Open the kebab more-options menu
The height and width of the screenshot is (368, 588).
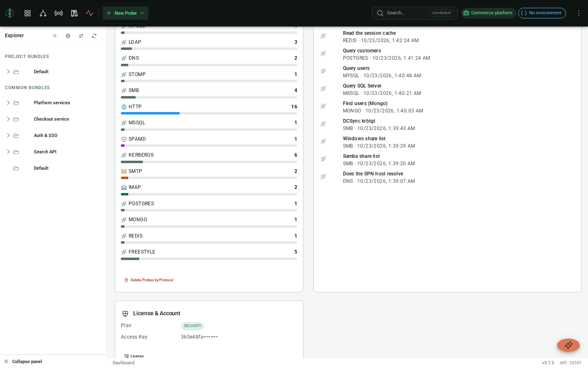579,13
